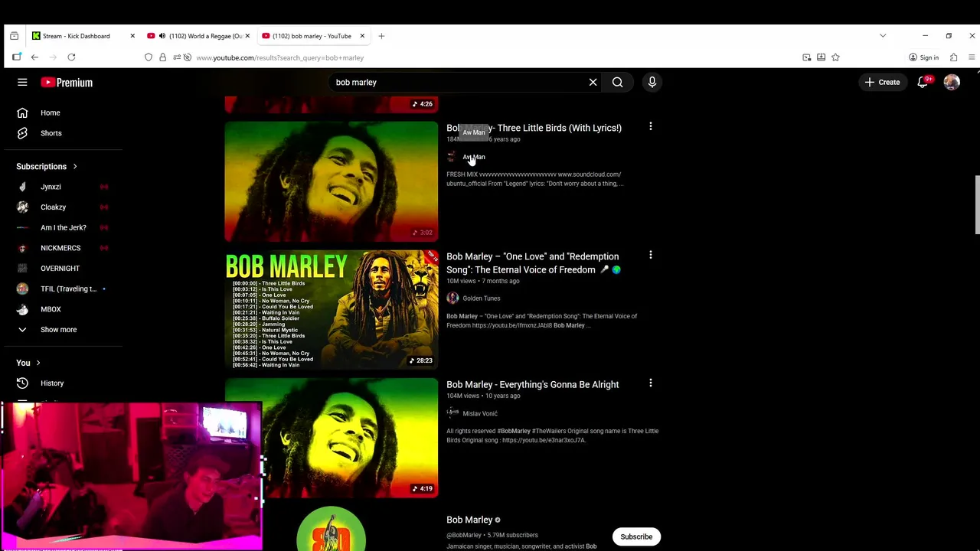
Task: Open the account avatar menu
Action: tap(952, 82)
